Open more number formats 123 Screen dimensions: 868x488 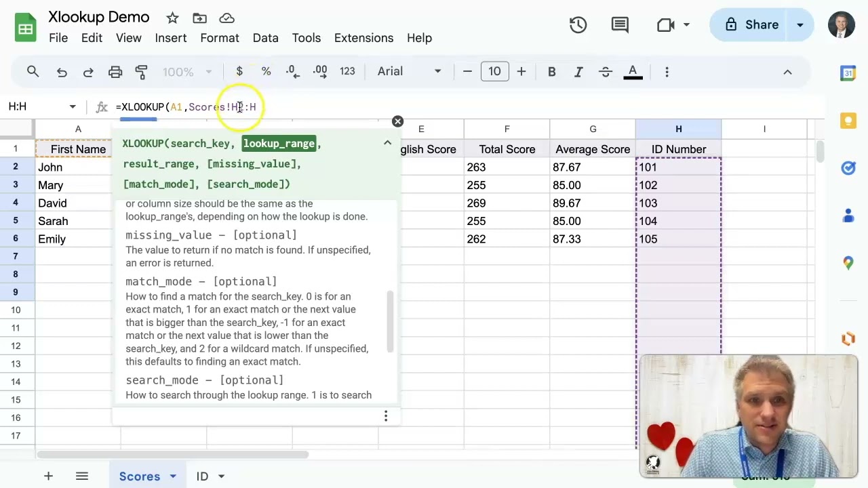347,71
